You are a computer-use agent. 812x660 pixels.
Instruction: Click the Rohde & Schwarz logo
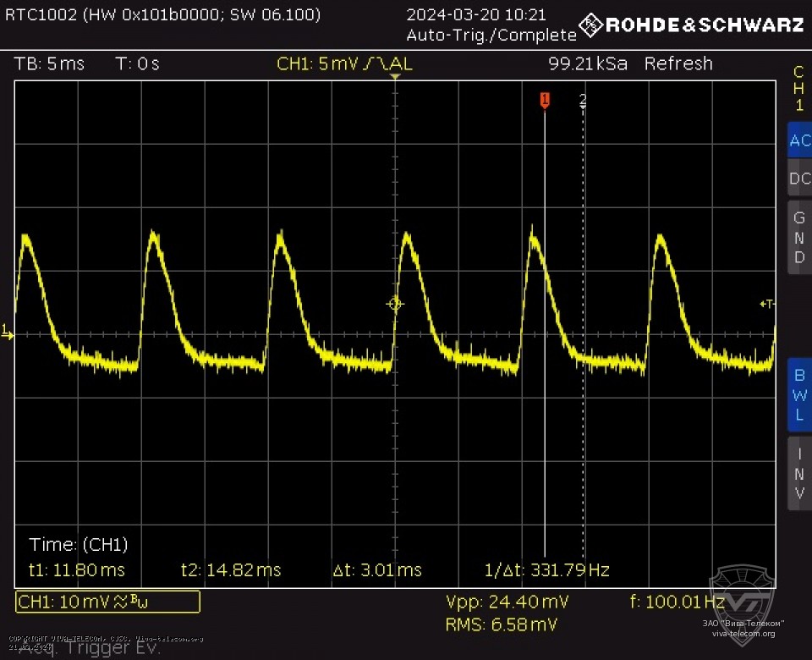coord(691,25)
